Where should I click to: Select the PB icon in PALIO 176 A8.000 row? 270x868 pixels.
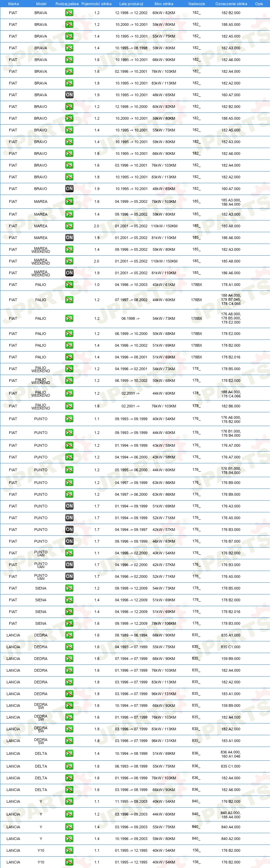click(x=69, y=318)
